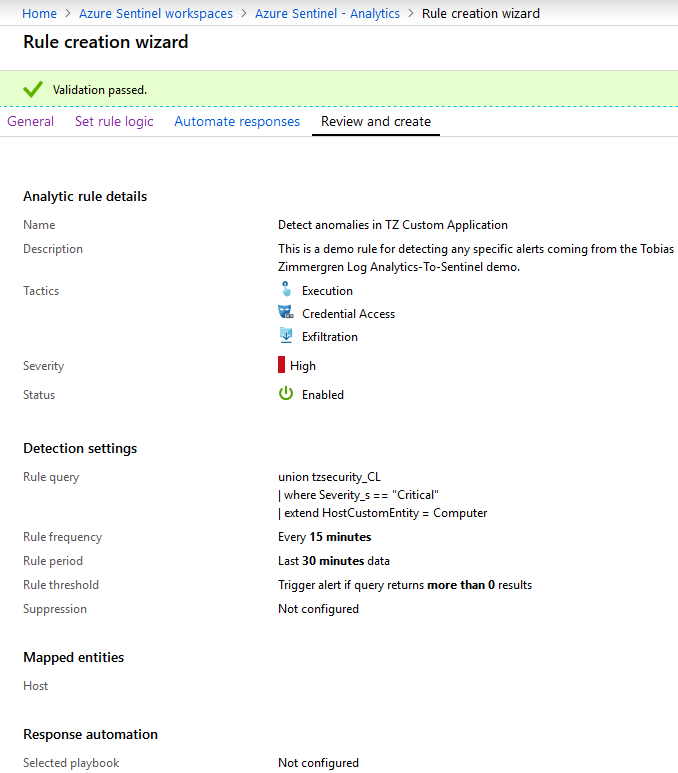Click the Credential Access tactic icon
This screenshot has height=773, width=678.
[x=286, y=313]
